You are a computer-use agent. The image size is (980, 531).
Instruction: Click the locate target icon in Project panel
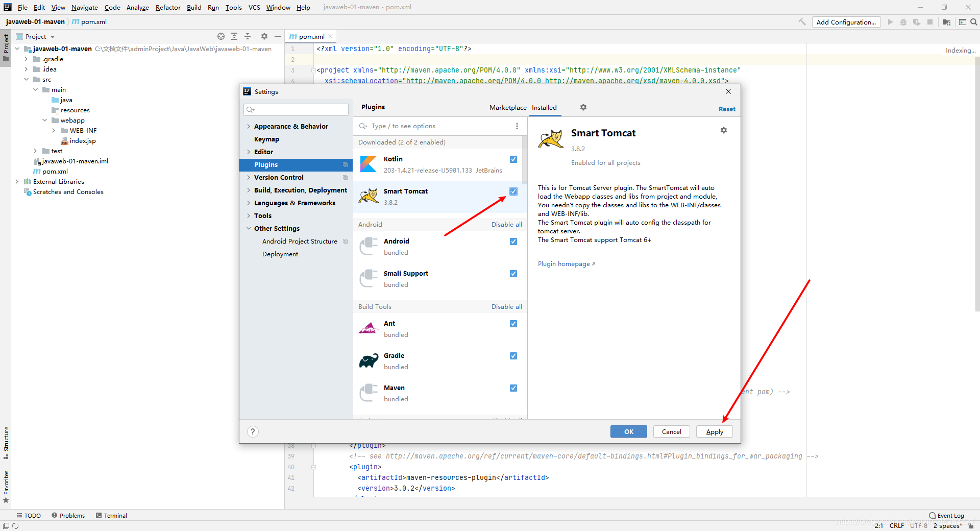click(x=221, y=36)
